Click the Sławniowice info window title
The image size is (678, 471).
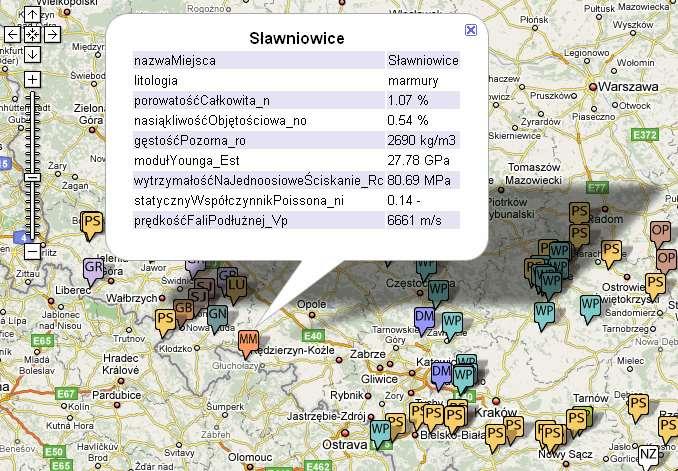tap(297, 38)
